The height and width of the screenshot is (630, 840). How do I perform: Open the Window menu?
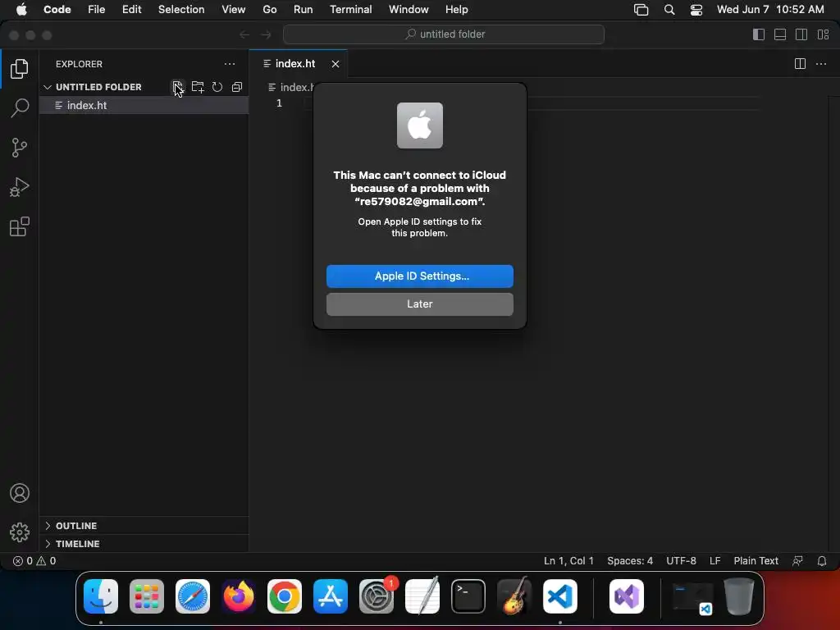409,10
